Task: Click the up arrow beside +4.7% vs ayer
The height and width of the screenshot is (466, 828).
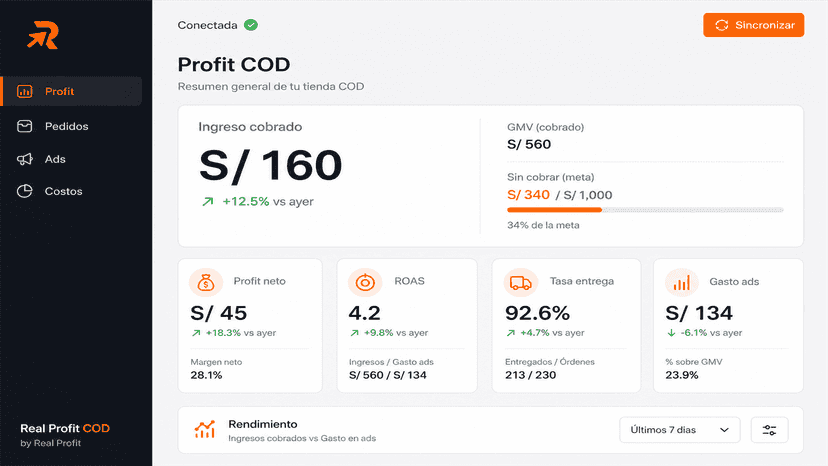Action: click(x=511, y=333)
